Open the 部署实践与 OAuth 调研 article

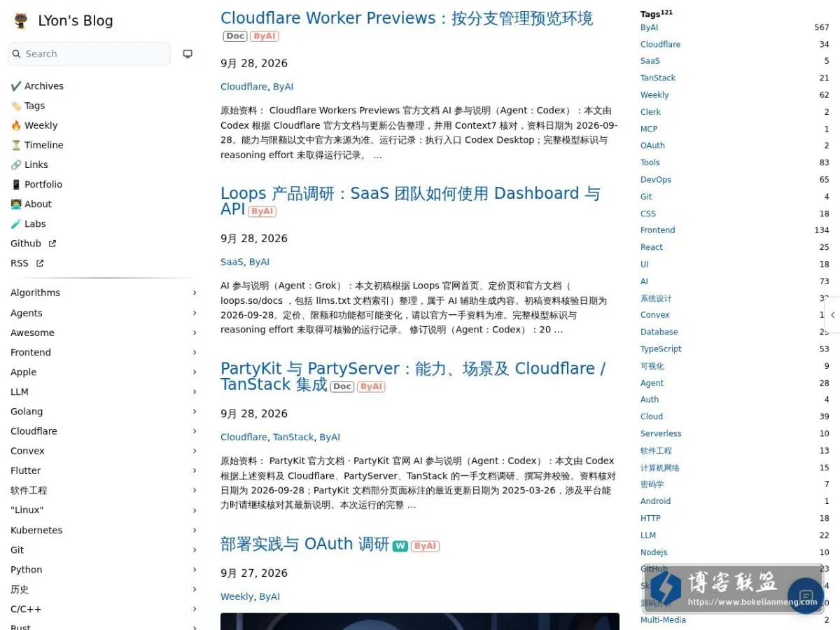(304, 544)
